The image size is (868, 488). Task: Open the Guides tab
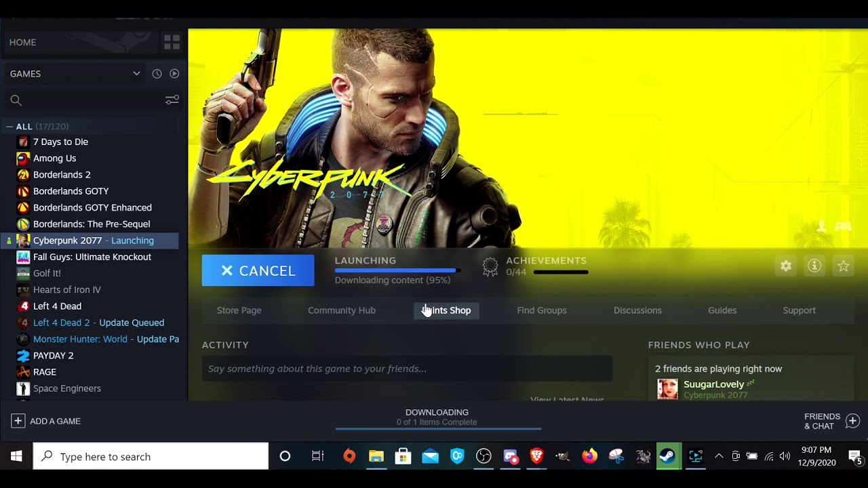click(x=722, y=310)
